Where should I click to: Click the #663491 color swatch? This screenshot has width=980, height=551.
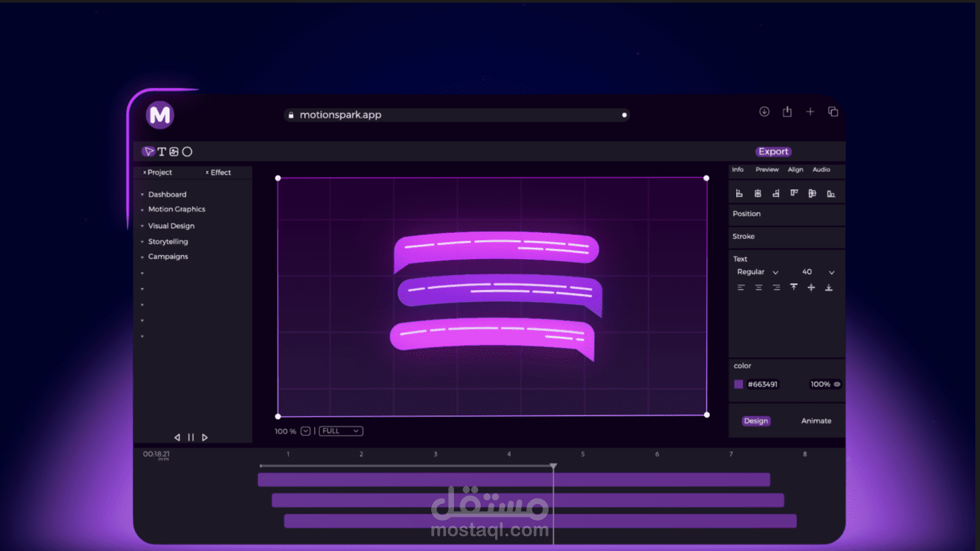[x=739, y=385]
